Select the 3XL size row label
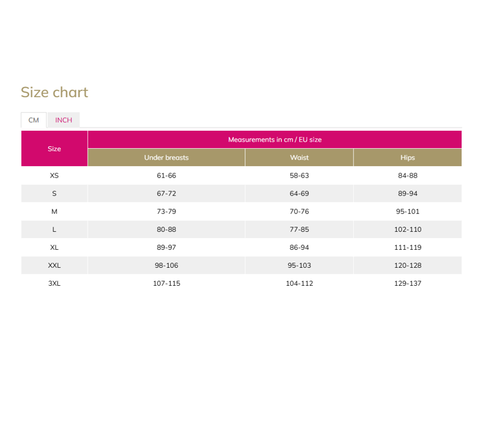Viewport: 483px width, 448px height. point(54,283)
